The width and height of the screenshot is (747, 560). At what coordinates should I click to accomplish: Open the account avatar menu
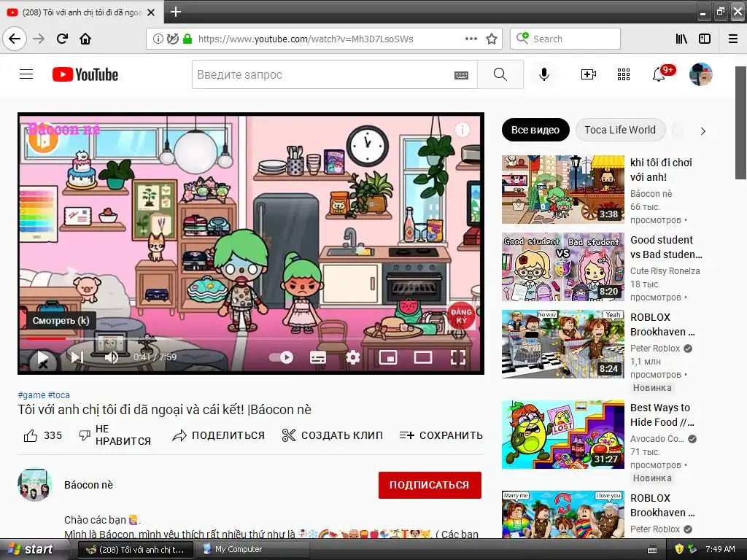pos(701,74)
